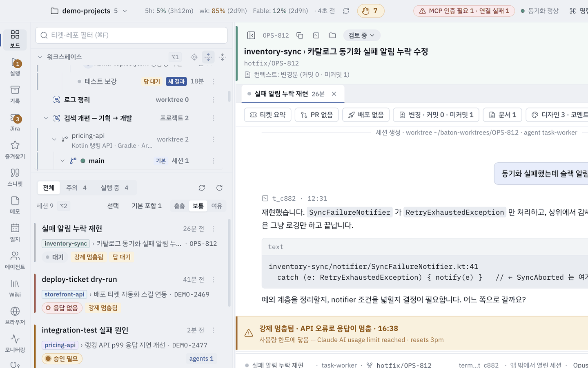Image resolution: width=588 pixels, height=368 pixels.
Task: Open the folder icon next to OPS-812
Action: coord(332,36)
